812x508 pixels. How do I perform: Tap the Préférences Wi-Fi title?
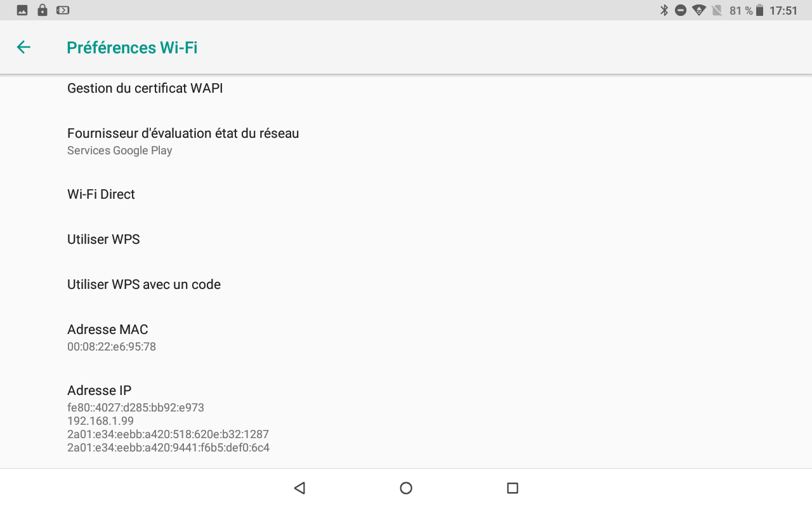tap(132, 48)
